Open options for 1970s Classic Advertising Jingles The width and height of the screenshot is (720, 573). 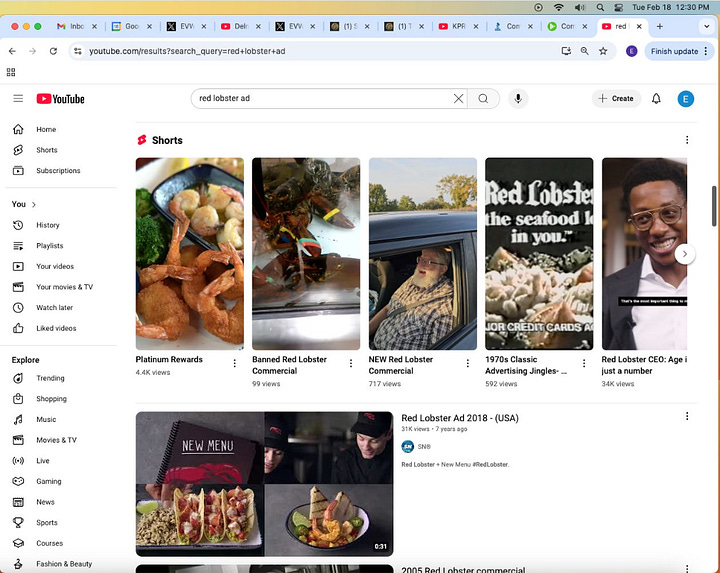(x=584, y=364)
